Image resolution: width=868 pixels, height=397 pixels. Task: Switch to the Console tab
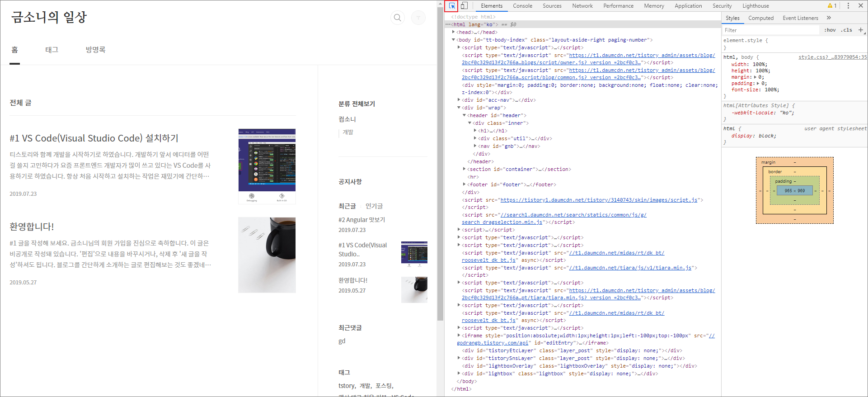pyautogui.click(x=522, y=6)
